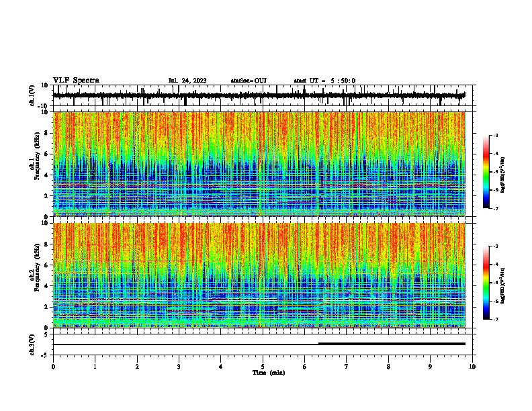Click the ch.1 spectrogram panel
532x411 pixels.
point(264,164)
